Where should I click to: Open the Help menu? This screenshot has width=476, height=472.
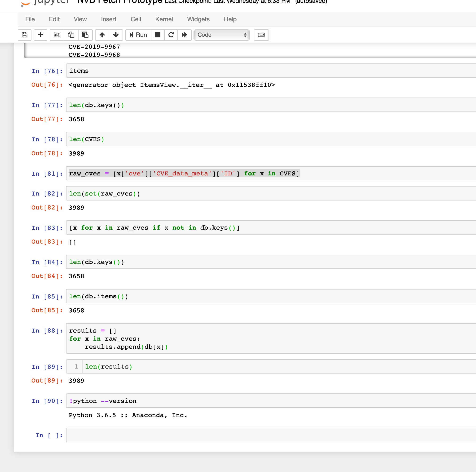click(230, 19)
